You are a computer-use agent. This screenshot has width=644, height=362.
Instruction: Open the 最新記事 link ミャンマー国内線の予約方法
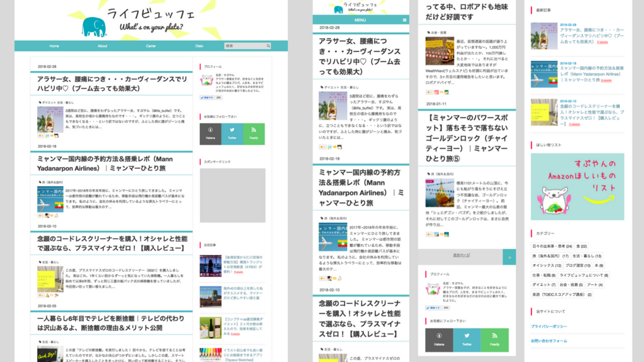[x=592, y=74]
